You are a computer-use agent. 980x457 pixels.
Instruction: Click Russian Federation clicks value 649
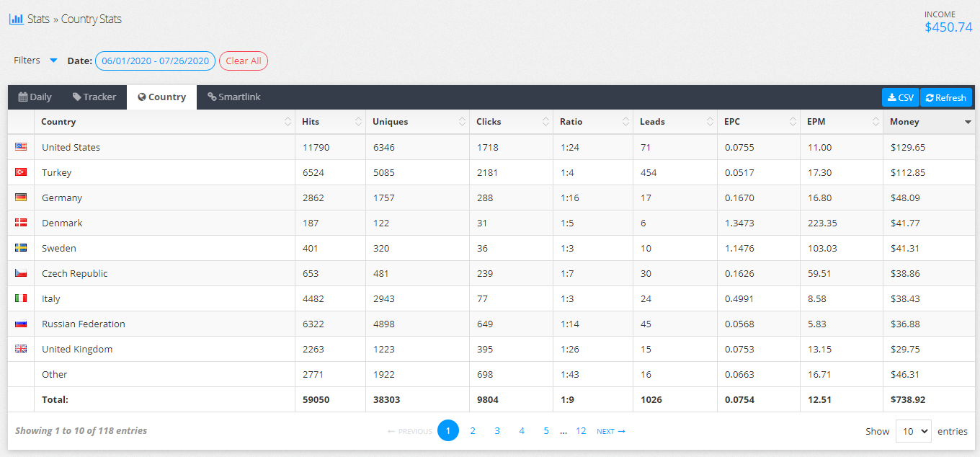tap(485, 324)
